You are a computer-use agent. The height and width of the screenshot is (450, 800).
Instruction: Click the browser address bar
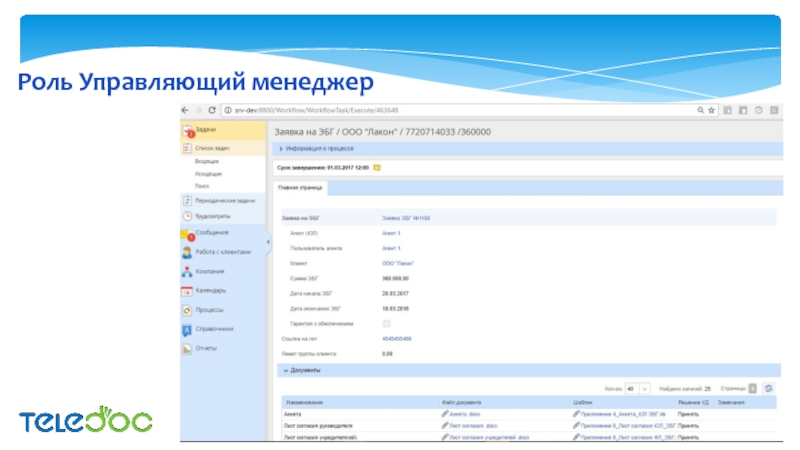[x=450, y=110]
